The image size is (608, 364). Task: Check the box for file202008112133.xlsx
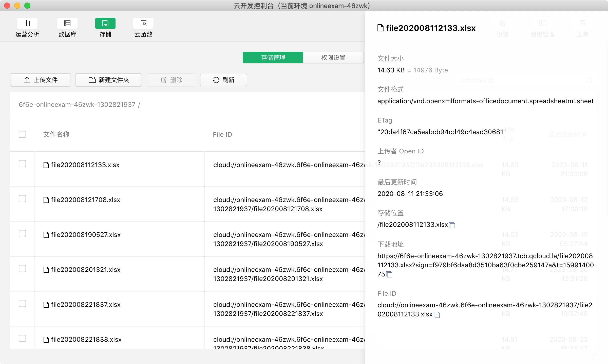(x=22, y=164)
